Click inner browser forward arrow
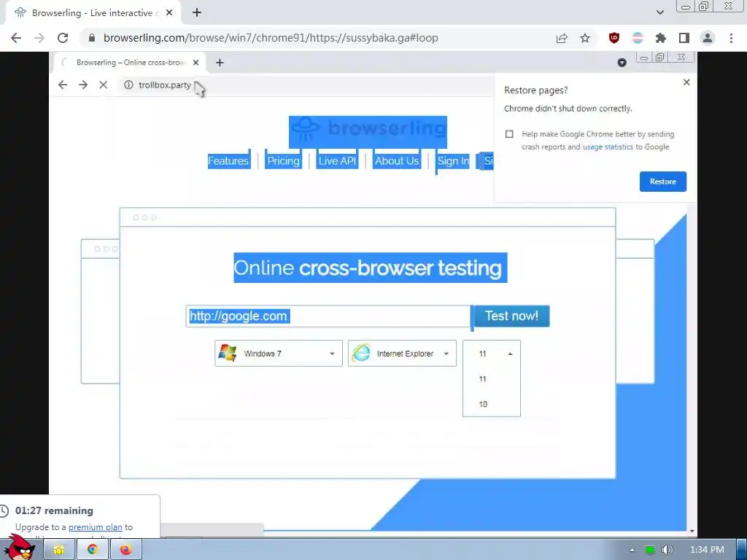Image resolution: width=747 pixels, height=560 pixels. (x=83, y=85)
